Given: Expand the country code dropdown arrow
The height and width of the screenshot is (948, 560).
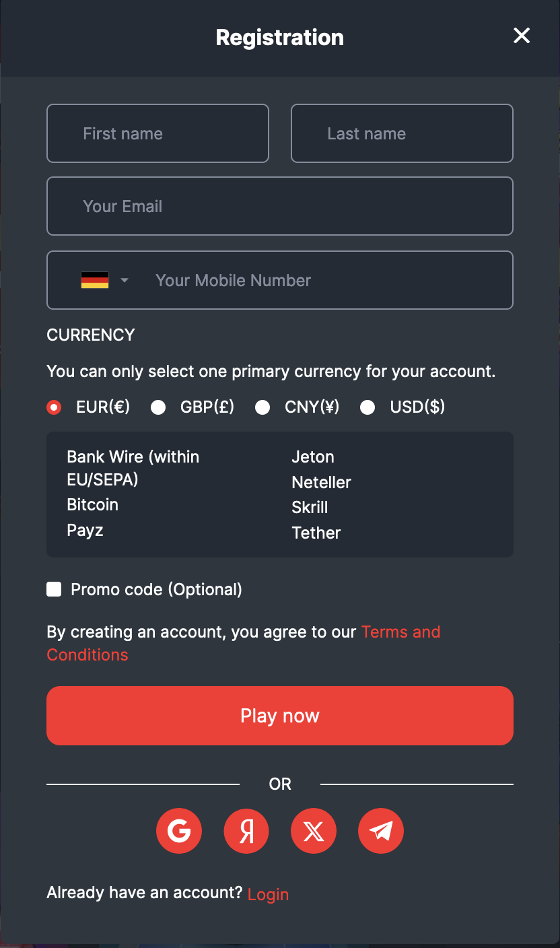Looking at the screenshot, I should pos(125,280).
